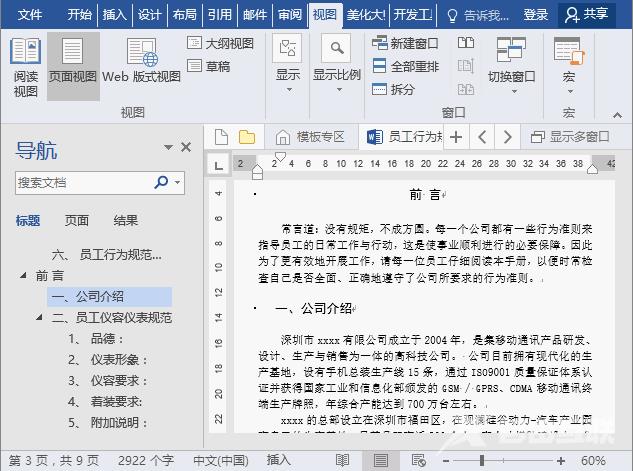This screenshot has height=471, width=633.
Task: Open navigation pane options dropdown arrow
Action: tap(169, 147)
